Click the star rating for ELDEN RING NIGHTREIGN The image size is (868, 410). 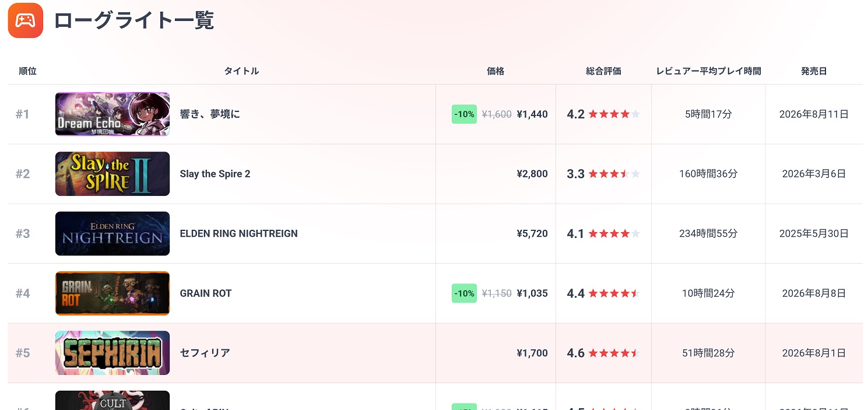pos(614,233)
